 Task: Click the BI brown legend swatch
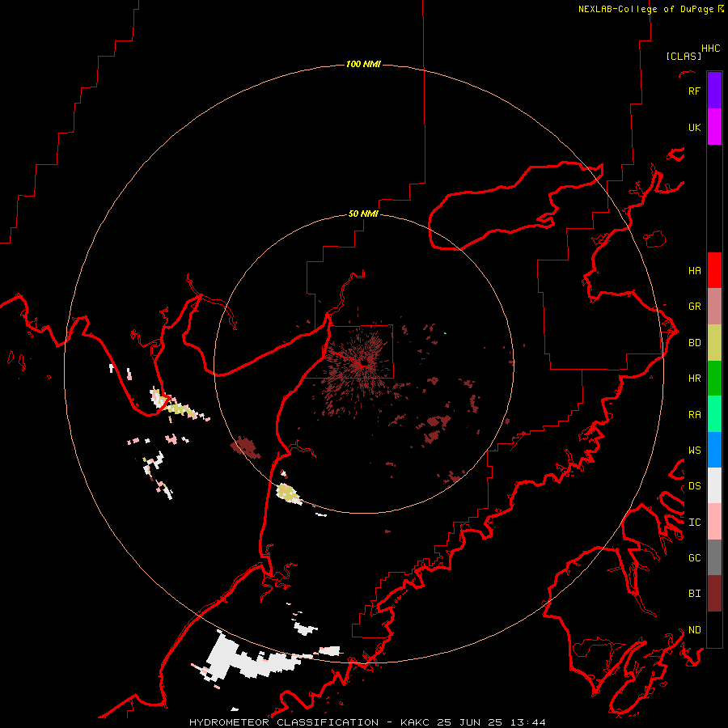click(x=714, y=594)
